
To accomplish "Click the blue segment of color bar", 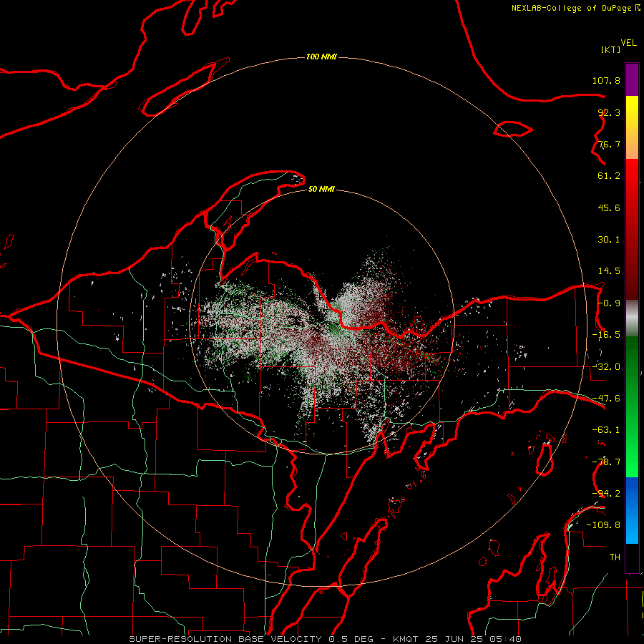I will coord(632,510).
